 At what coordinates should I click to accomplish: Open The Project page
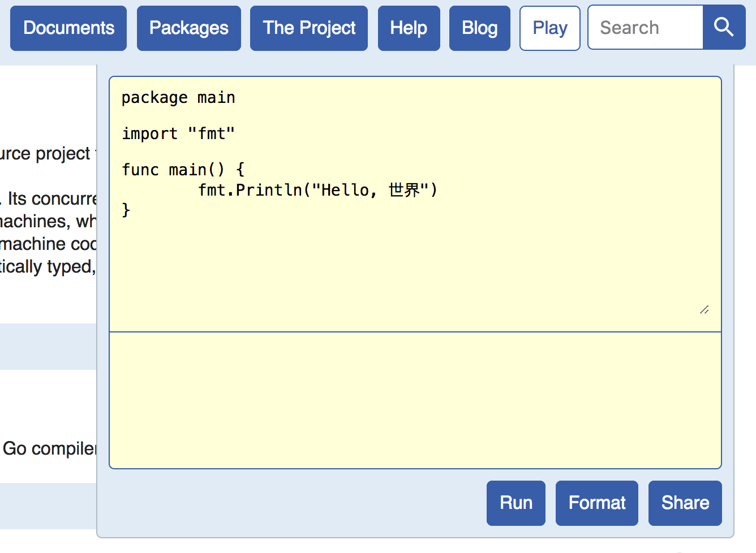[309, 28]
